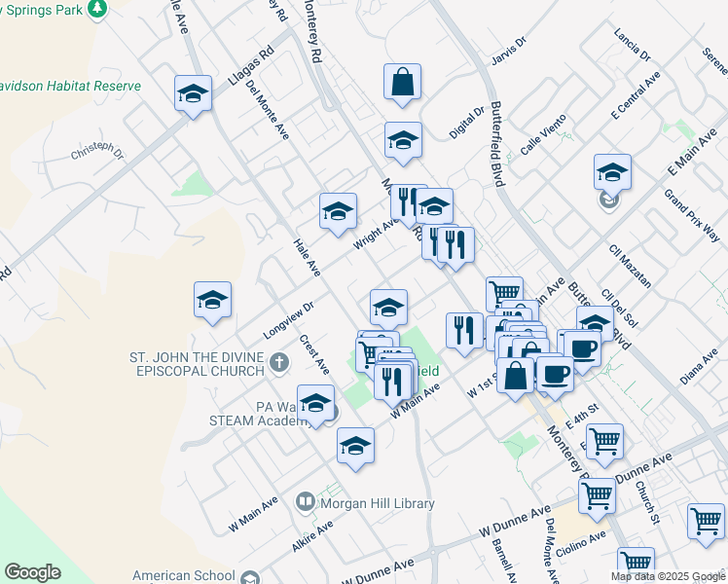Open the school marker west of Longview Dr
The image size is (728, 584).
(x=212, y=301)
